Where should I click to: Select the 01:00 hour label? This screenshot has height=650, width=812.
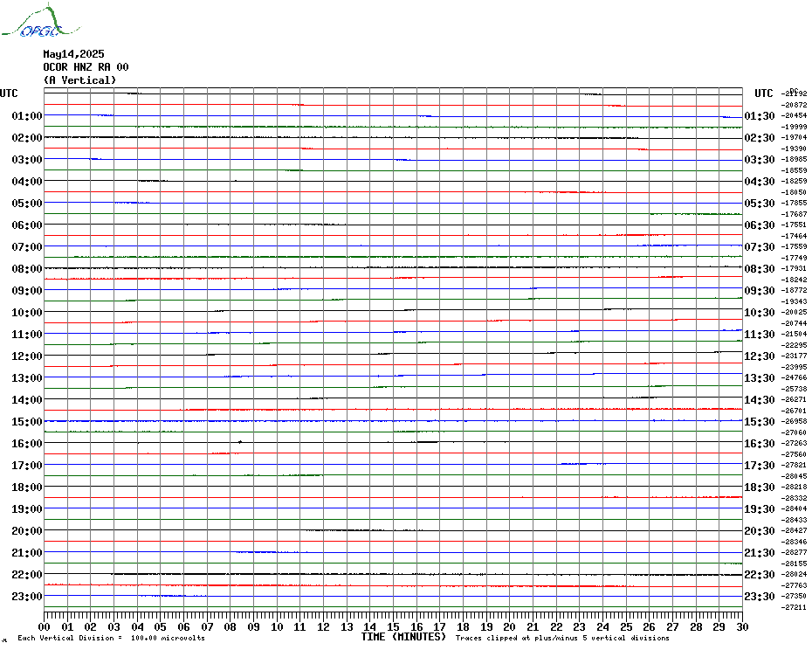(27, 115)
